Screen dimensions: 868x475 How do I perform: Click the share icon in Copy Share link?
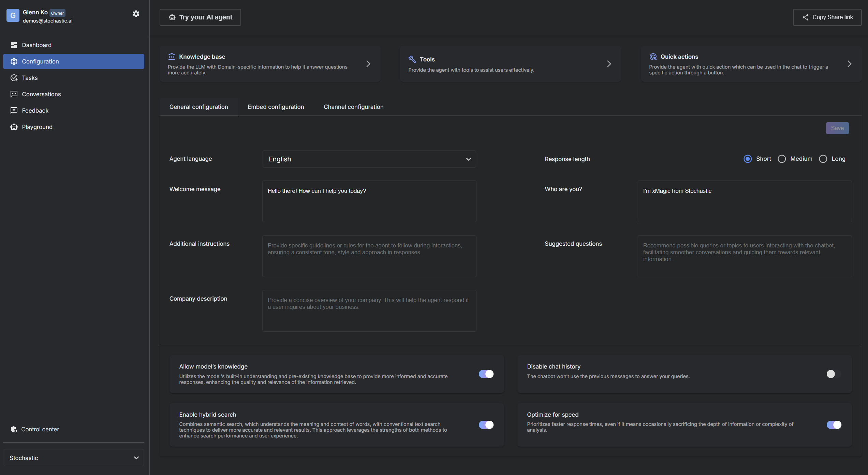click(x=806, y=17)
